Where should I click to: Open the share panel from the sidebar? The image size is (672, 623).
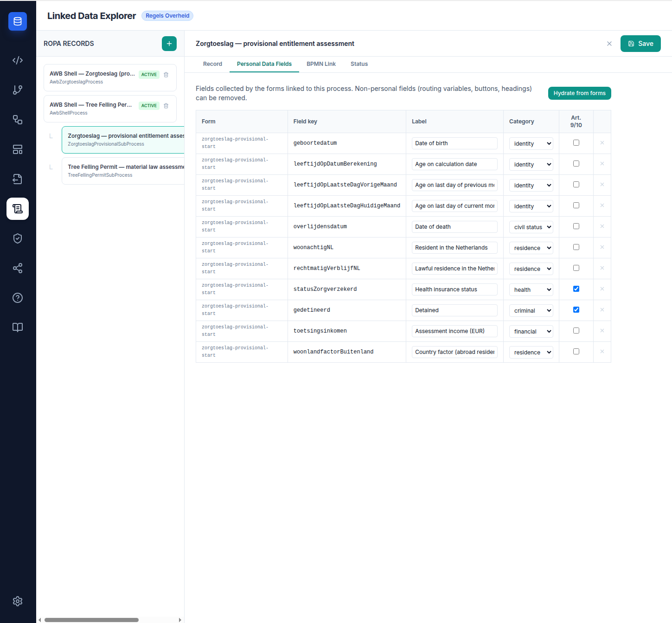[18, 268]
